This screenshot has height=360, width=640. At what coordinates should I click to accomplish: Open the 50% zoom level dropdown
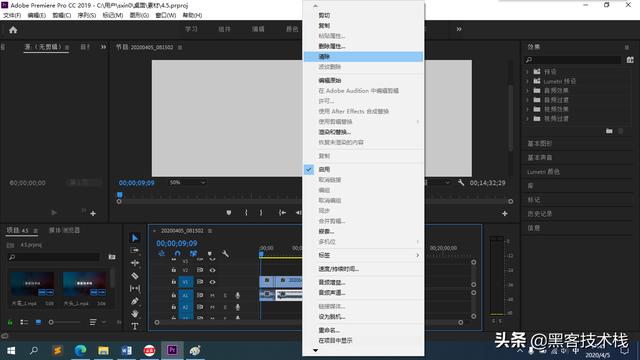tap(187, 182)
